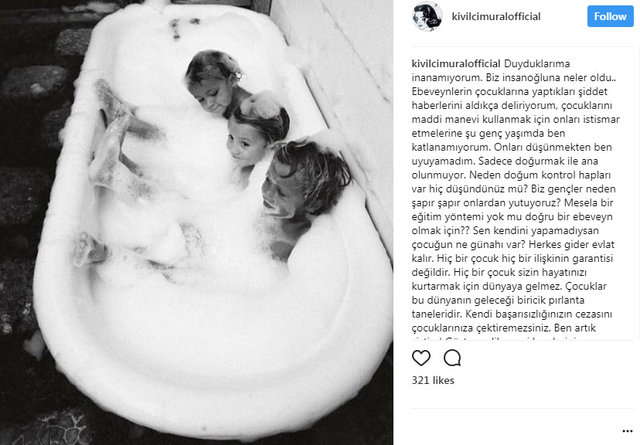This screenshot has height=445, width=640.
Task: Open the kivilcimuralofficial profile avatar
Action: (427, 17)
